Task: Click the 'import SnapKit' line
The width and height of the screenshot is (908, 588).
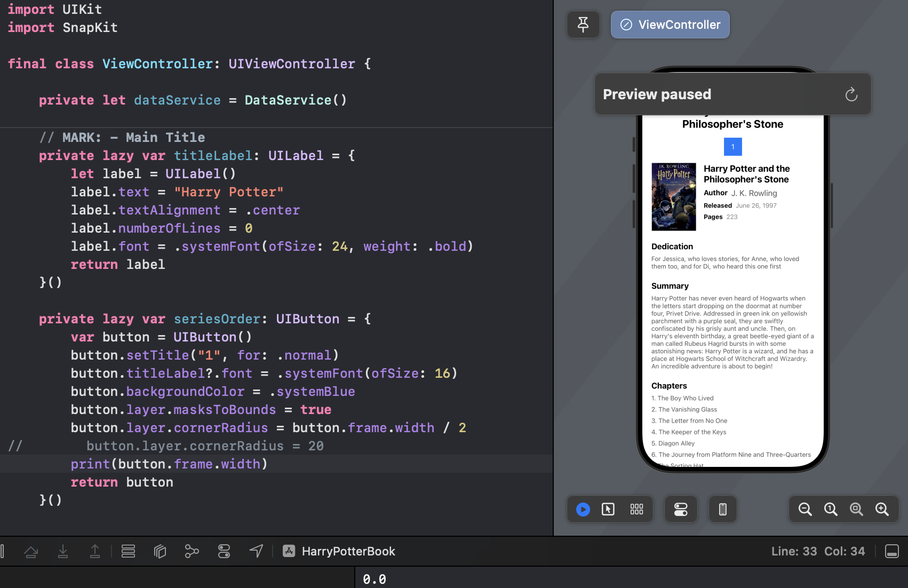Action: pos(62,28)
